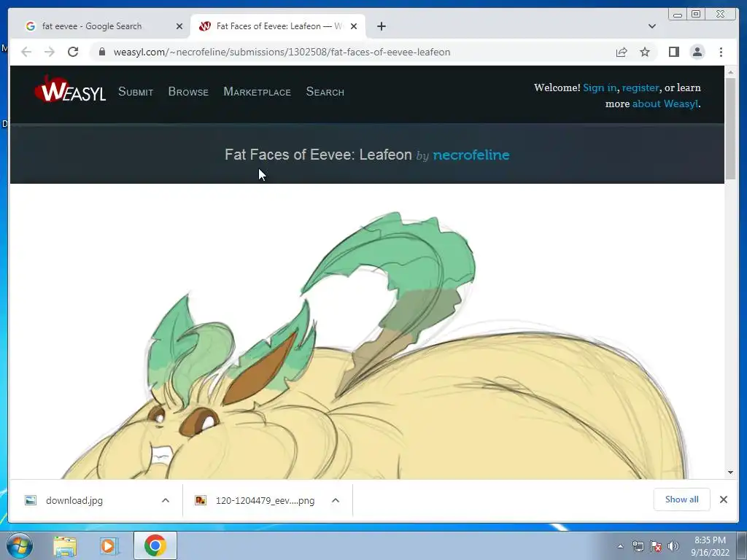Click the browser Back arrow
This screenshot has width=747, height=560.
click(x=26, y=52)
